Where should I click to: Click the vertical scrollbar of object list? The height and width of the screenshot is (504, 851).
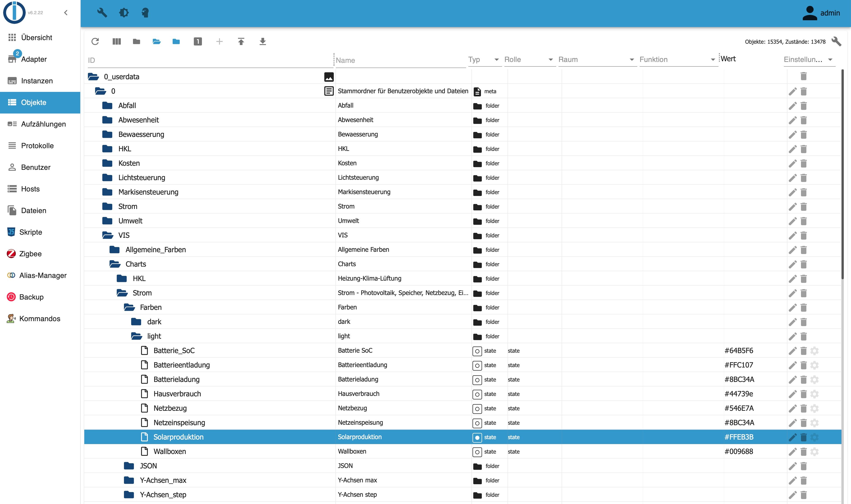click(842, 174)
